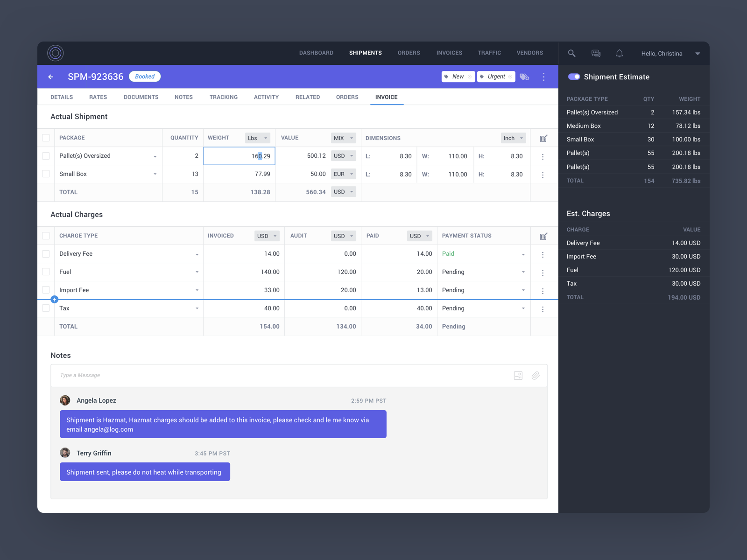The image size is (747, 560).
Task: Open the chat messages icon
Action: pyautogui.click(x=596, y=53)
